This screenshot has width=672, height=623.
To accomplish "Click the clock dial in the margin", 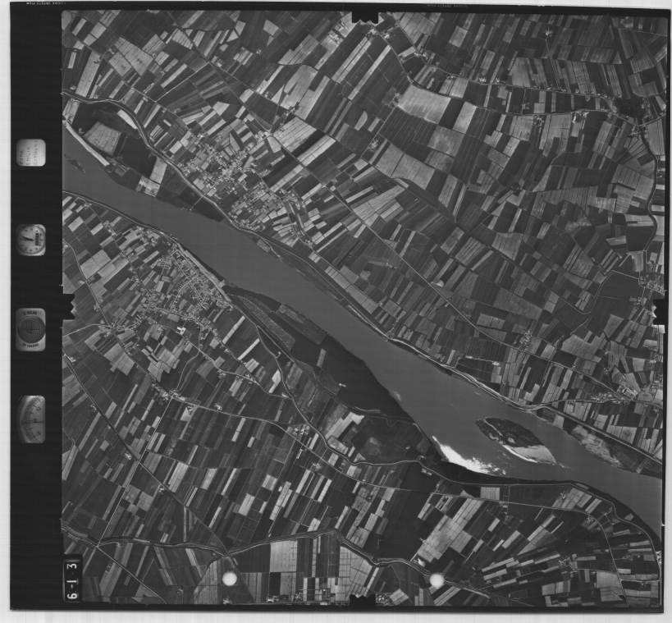I will pyautogui.click(x=31, y=240).
